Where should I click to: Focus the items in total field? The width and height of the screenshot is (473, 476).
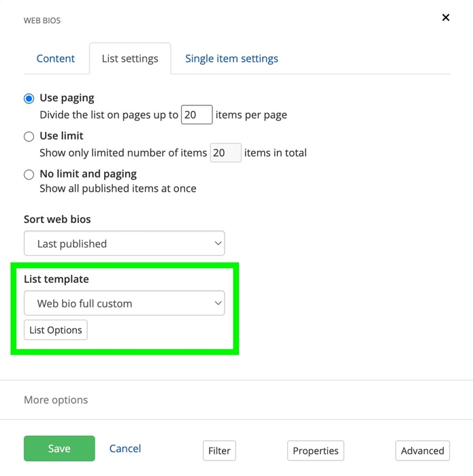pos(225,153)
